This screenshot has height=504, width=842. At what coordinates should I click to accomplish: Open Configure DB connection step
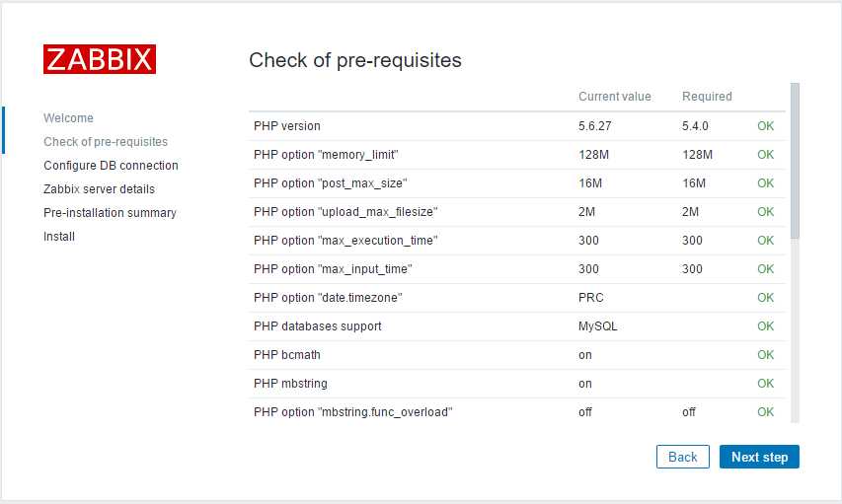pos(111,166)
